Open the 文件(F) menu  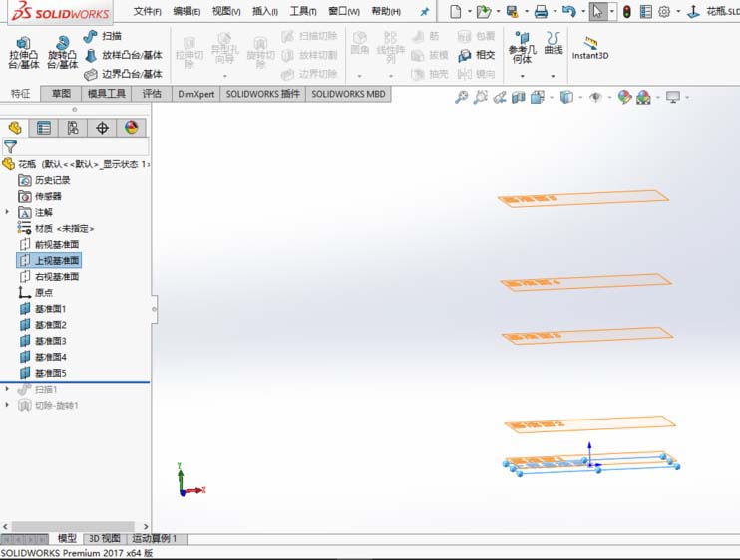tap(147, 11)
